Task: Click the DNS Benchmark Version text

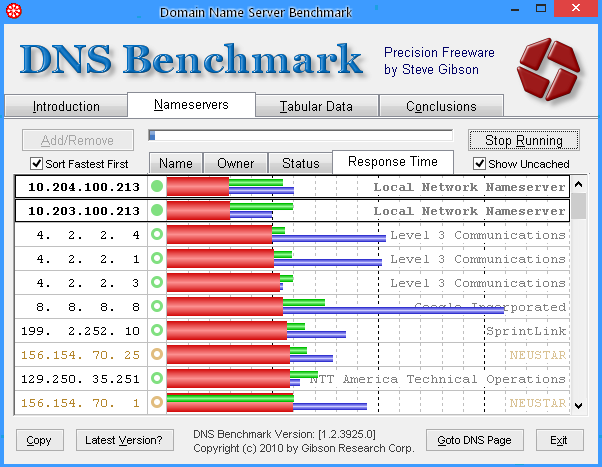Action: [284, 434]
